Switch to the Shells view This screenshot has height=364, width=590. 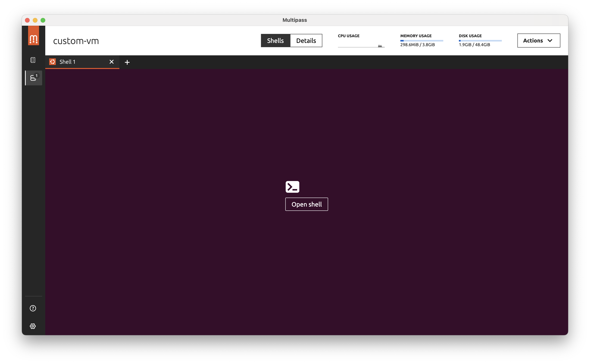pyautogui.click(x=275, y=41)
